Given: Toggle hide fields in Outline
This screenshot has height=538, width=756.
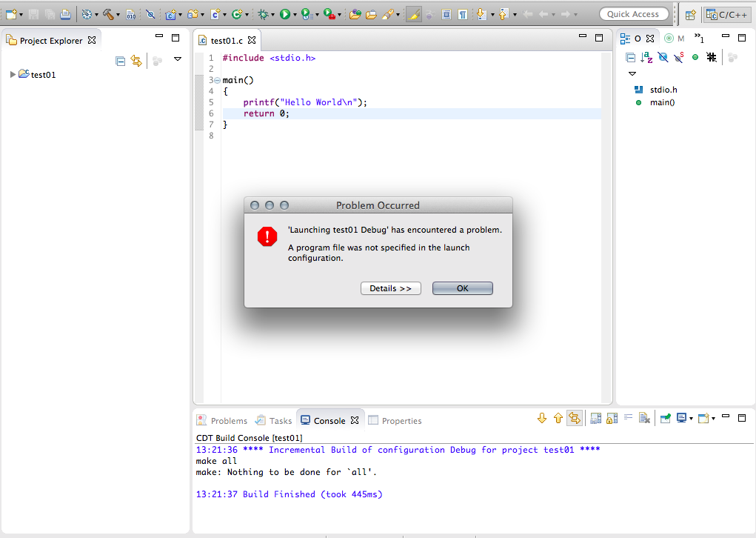Looking at the screenshot, I should pyautogui.click(x=663, y=58).
